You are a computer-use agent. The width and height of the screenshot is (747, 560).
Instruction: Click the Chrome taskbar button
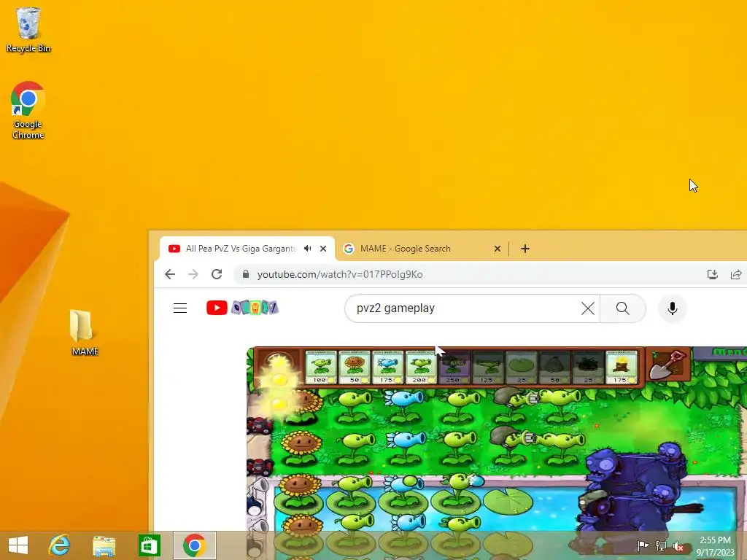[194, 545]
